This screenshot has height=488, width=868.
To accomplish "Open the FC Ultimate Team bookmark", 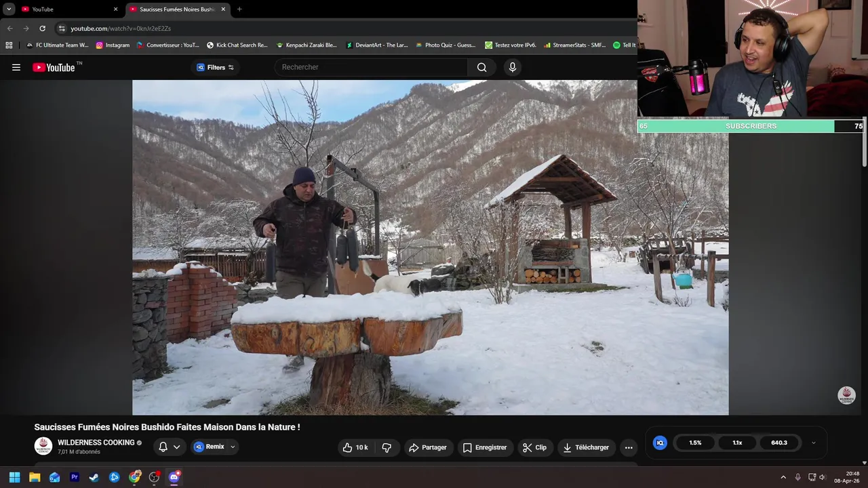I will tap(57, 45).
